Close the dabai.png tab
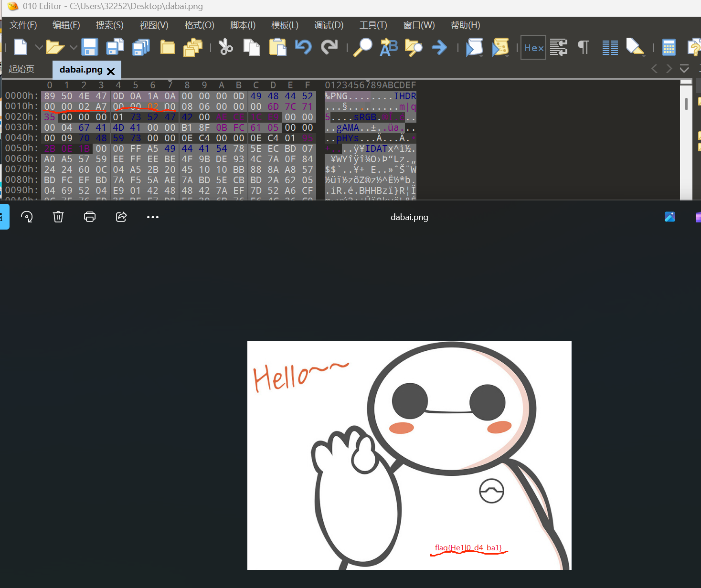701x588 pixels. coord(111,71)
